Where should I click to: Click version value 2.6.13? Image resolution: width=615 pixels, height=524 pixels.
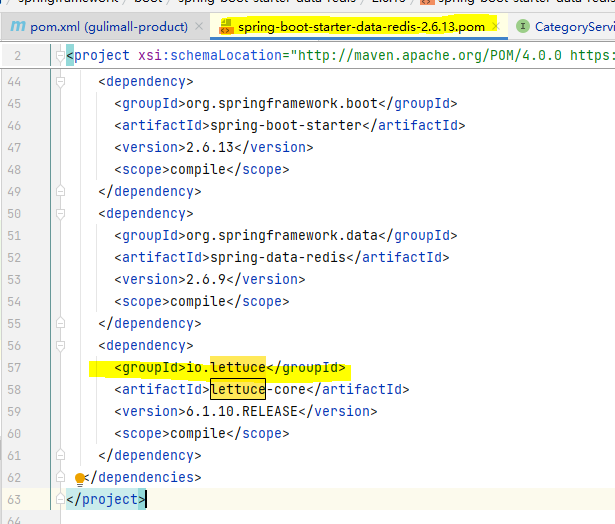coord(210,147)
